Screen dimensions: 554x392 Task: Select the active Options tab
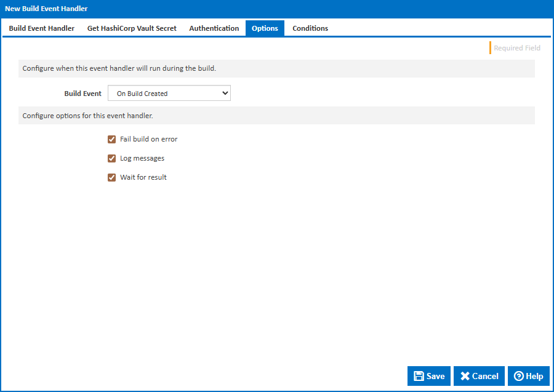(265, 28)
